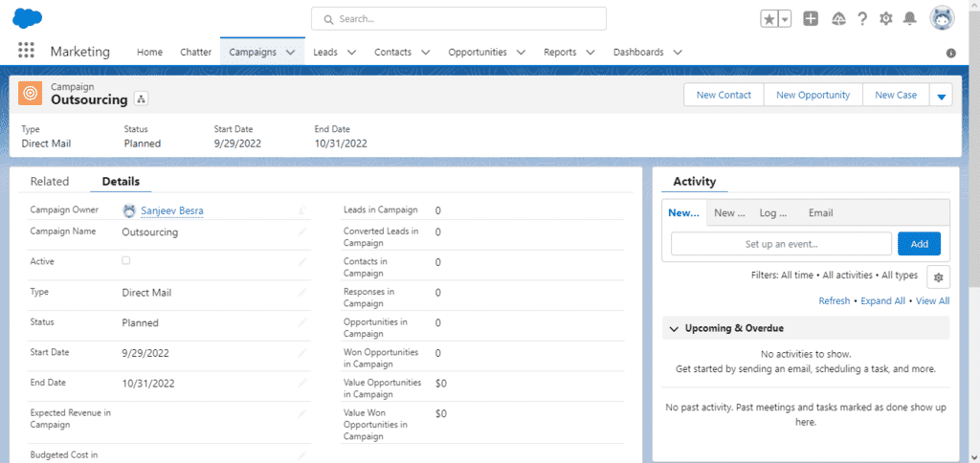Edit Active field pencil icon
Image resolution: width=980 pixels, height=463 pixels.
(301, 262)
